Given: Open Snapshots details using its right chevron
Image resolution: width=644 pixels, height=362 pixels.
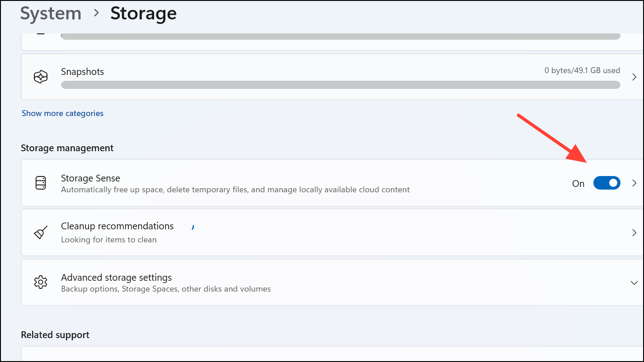Looking at the screenshot, I should tap(634, 77).
